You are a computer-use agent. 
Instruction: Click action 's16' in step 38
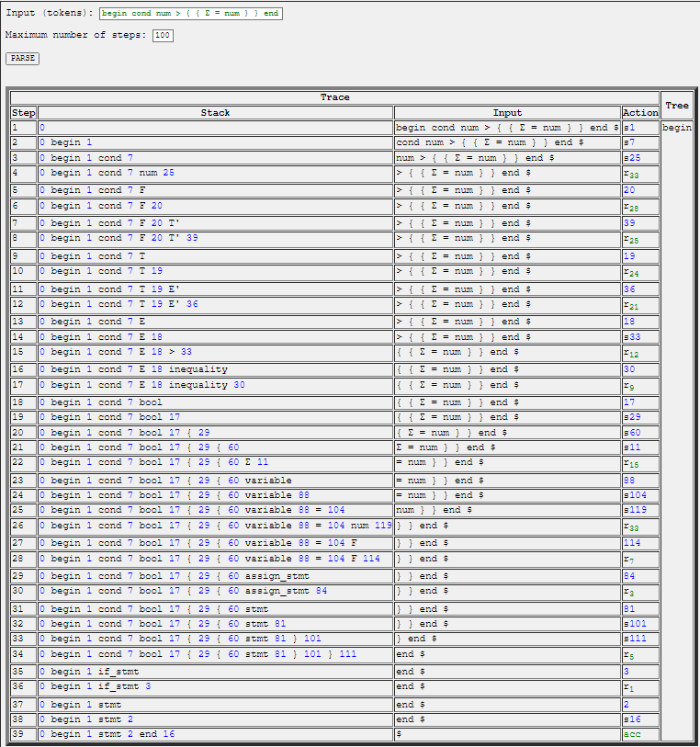tap(640, 719)
